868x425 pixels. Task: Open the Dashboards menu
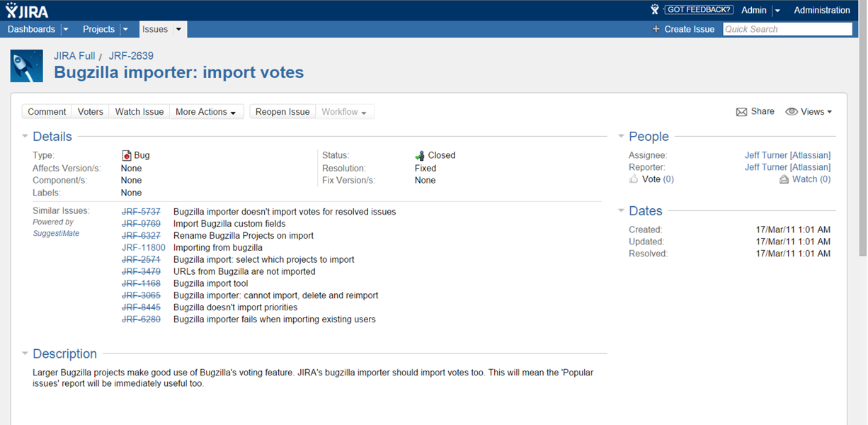31,29
